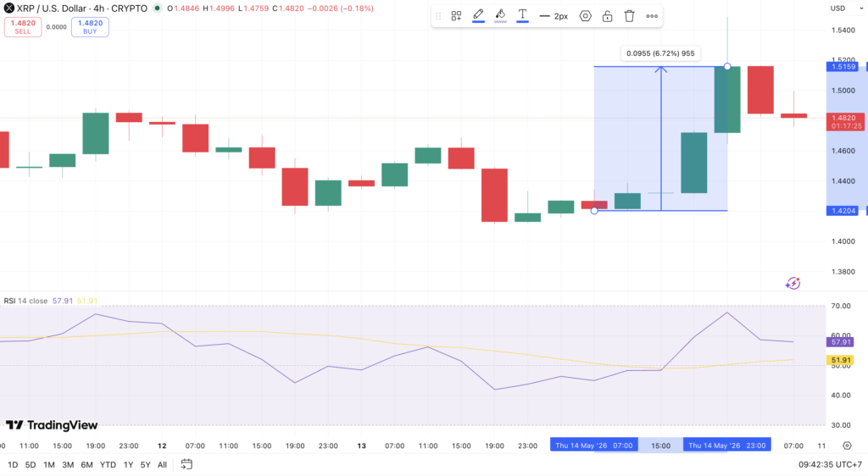The image size is (868, 476).
Task: Select the measurement start point handle at 1.4204
Action: (594, 211)
